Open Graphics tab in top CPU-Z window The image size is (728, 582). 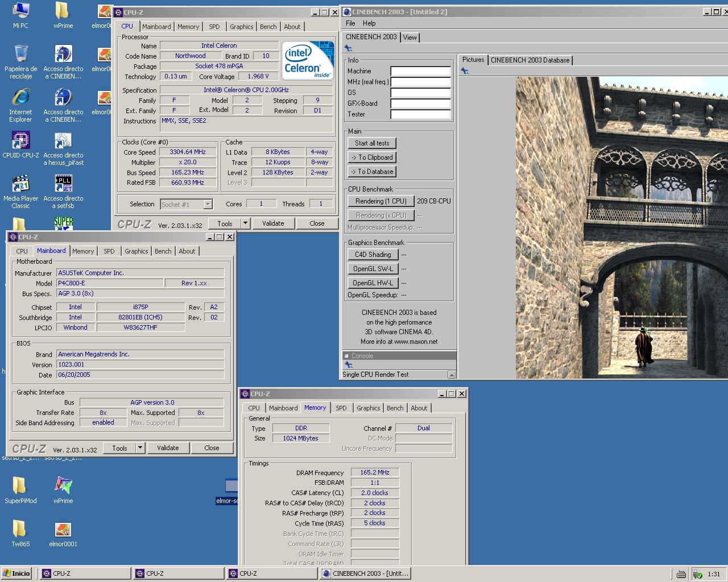pyautogui.click(x=241, y=27)
